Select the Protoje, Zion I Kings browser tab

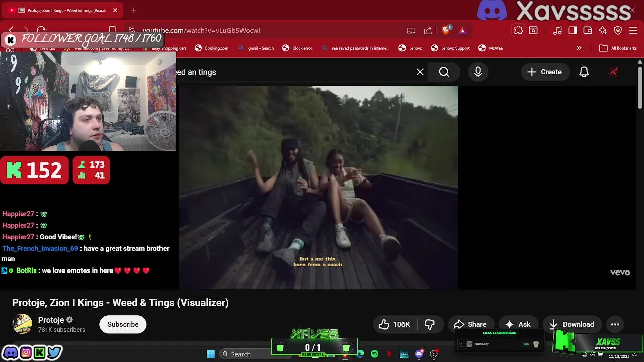point(63,10)
